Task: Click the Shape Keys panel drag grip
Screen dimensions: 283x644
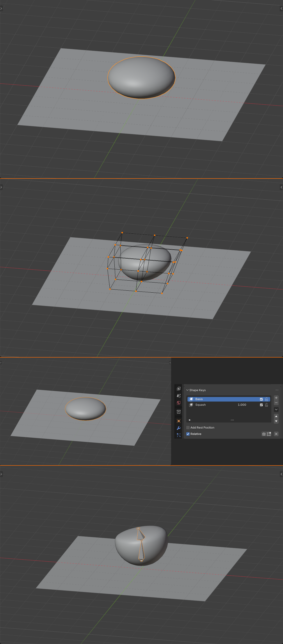Action: pos(277,390)
